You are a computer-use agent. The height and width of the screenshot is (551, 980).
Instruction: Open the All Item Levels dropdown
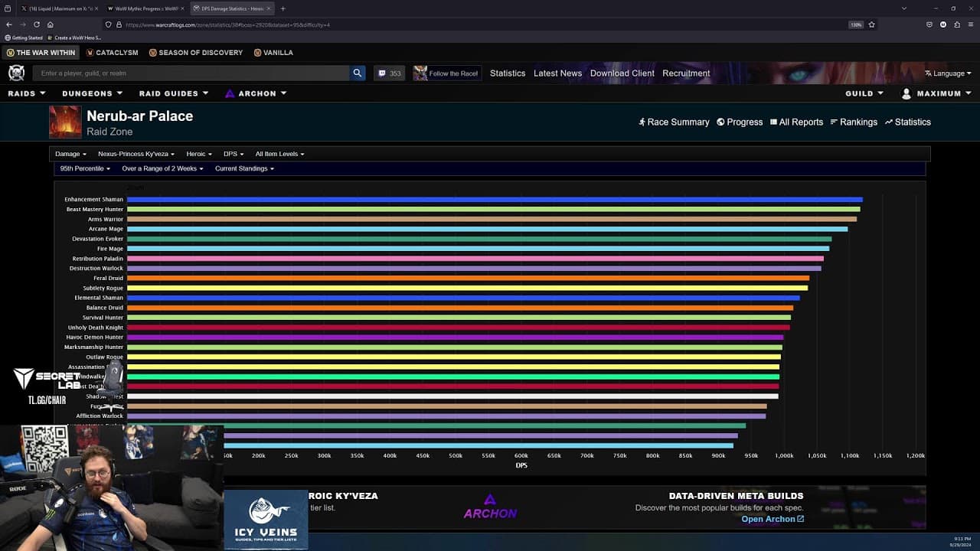click(x=279, y=154)
